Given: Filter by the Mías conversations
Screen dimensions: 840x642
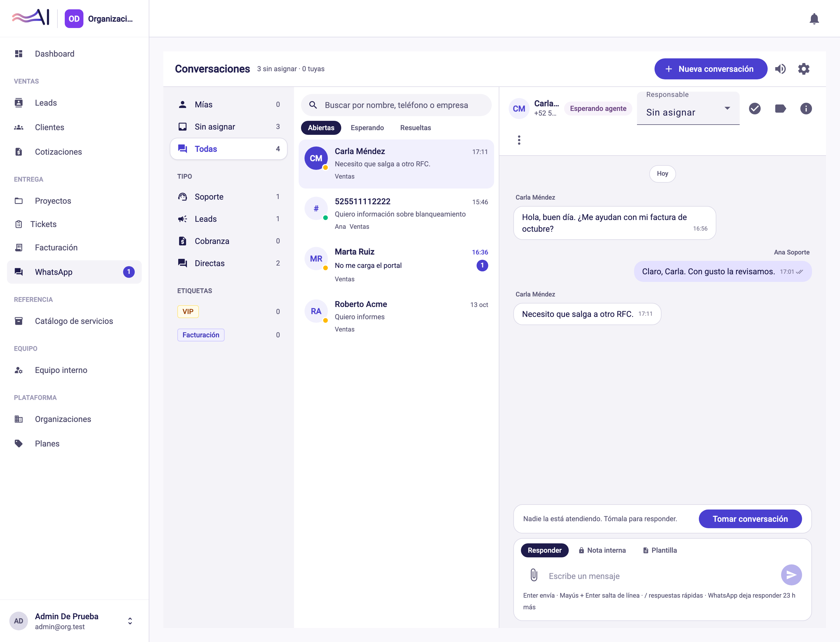Looking at the screenshot, I should [x=228, y=105].
